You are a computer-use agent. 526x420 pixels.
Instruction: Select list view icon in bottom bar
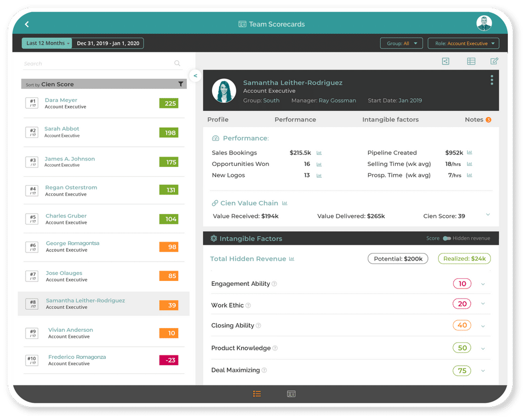coord(257,394)
